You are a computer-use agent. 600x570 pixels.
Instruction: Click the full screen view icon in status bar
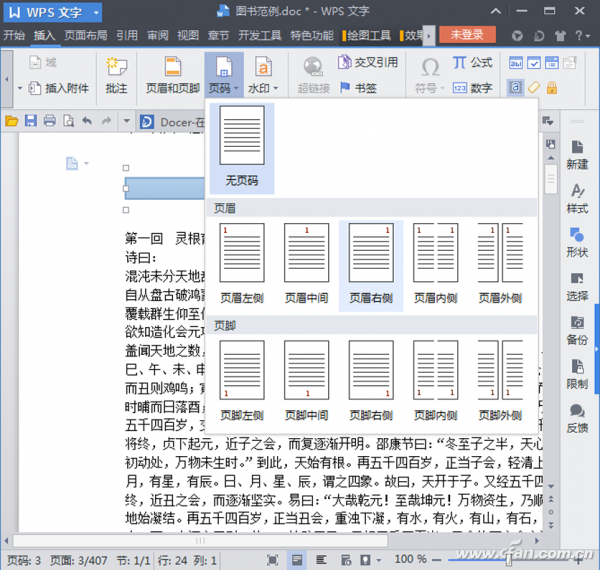pyautogui.click(x=272, y=560)
